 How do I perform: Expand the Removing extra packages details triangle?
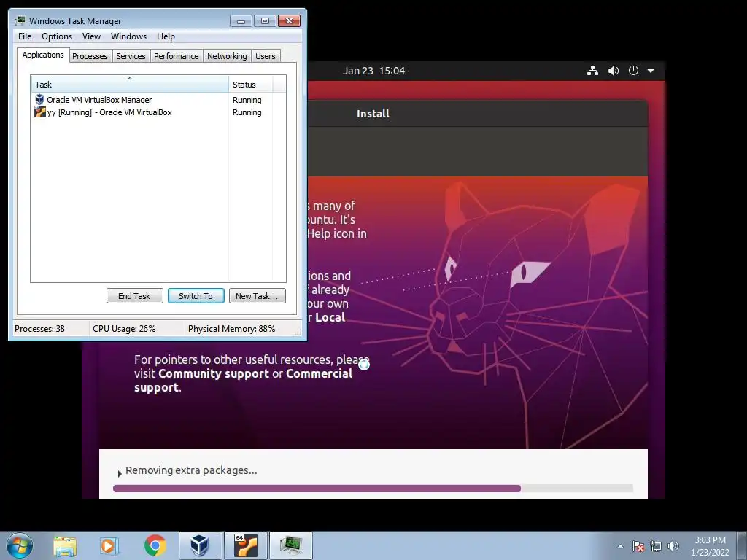tap(119, 473)
